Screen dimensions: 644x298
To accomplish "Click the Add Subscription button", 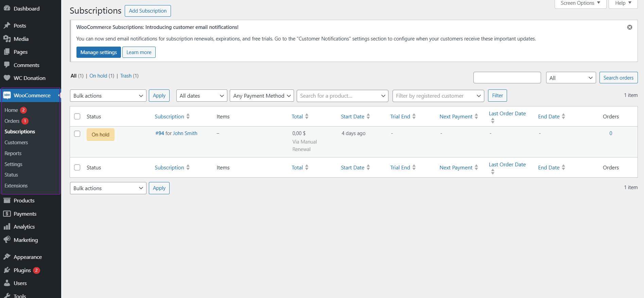I will tap(148, 11).
